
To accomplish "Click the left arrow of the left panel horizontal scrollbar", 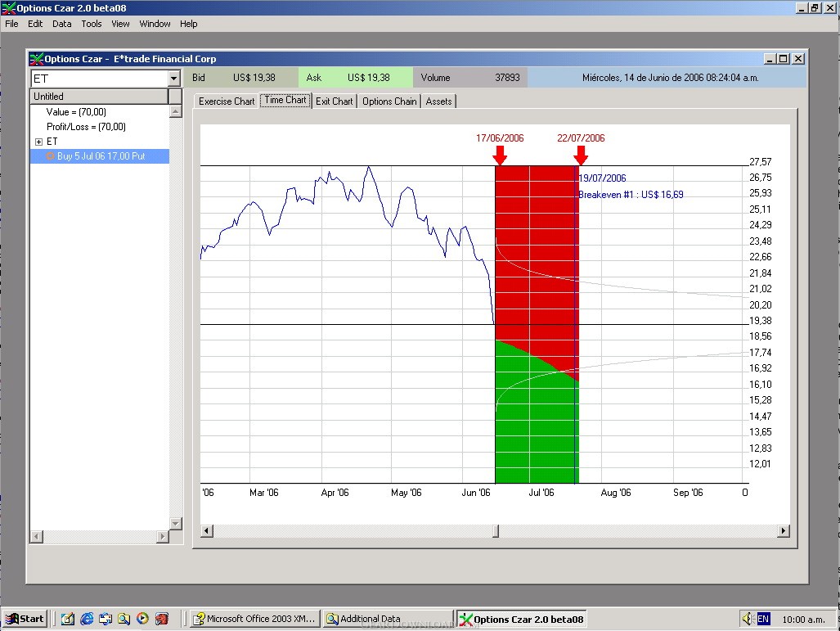I will click(x=37, y=536).
